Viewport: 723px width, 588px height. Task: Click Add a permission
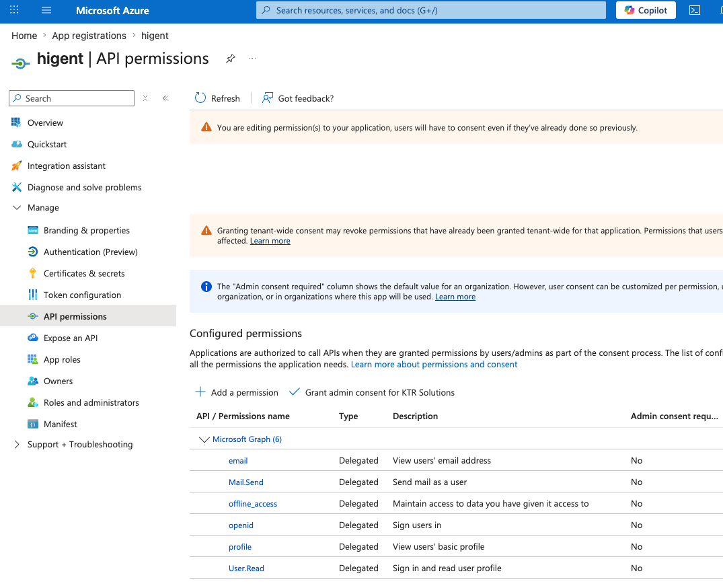point(237,392)
